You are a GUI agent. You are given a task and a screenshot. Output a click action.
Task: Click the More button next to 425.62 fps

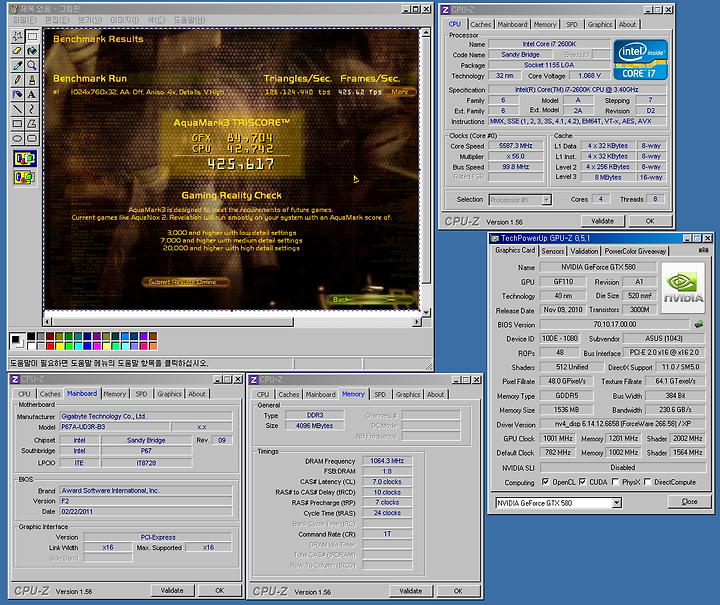pos(399,92)
